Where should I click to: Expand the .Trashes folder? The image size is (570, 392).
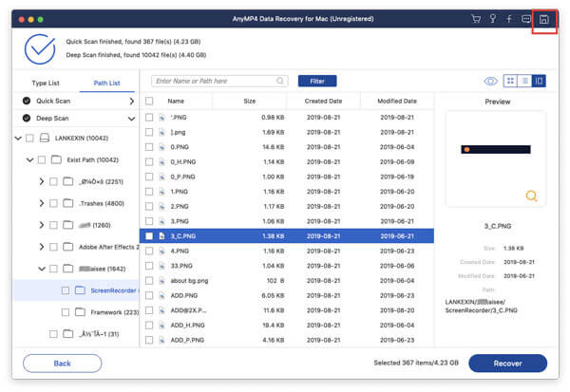coord(42,203)
